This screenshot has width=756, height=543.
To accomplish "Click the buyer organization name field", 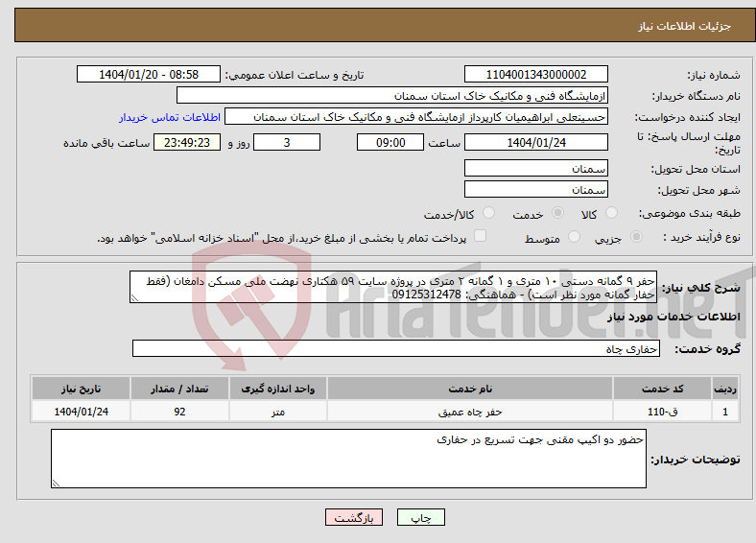I will coord(392,96).
